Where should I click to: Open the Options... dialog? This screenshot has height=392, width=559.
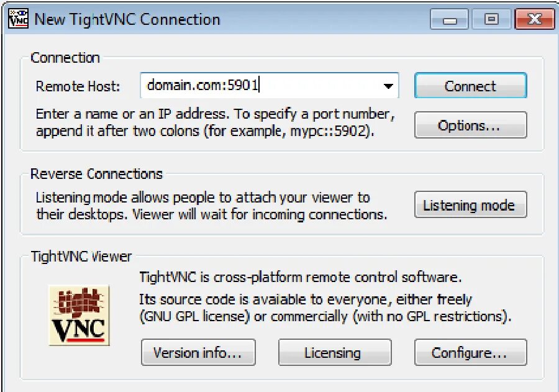(x=470, y=125)
